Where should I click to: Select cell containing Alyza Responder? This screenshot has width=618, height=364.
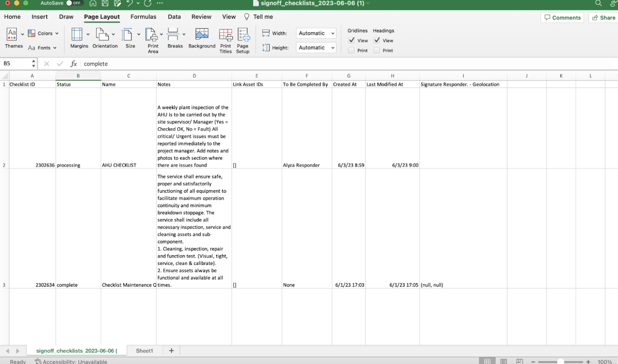click(x=307, y=128)
